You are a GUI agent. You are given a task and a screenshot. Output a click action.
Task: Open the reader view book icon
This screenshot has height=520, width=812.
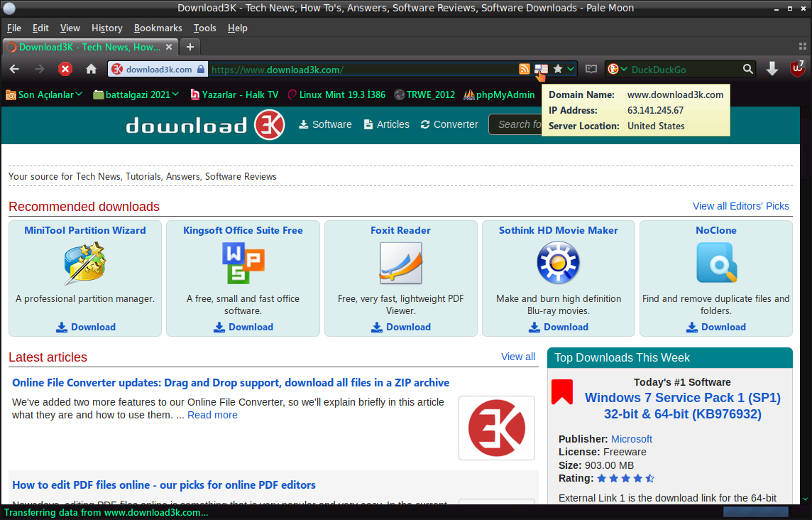coord(591,69)
